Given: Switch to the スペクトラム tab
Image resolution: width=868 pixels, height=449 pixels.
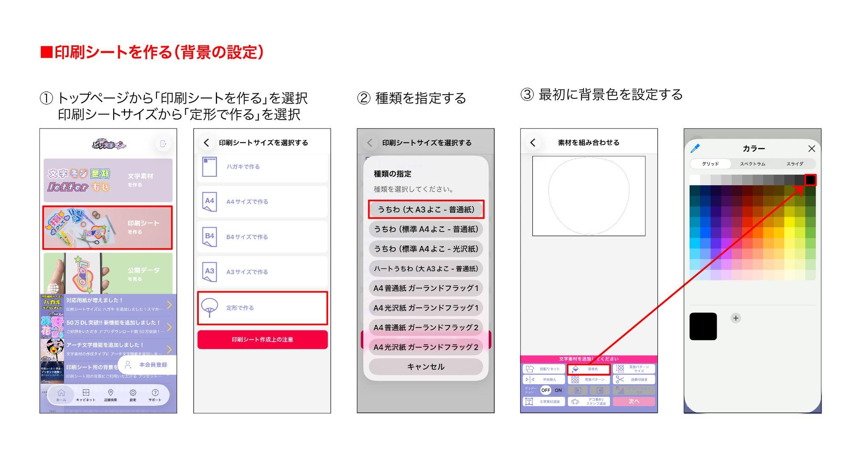Looking at the screenshot, I should coord(752,164).
